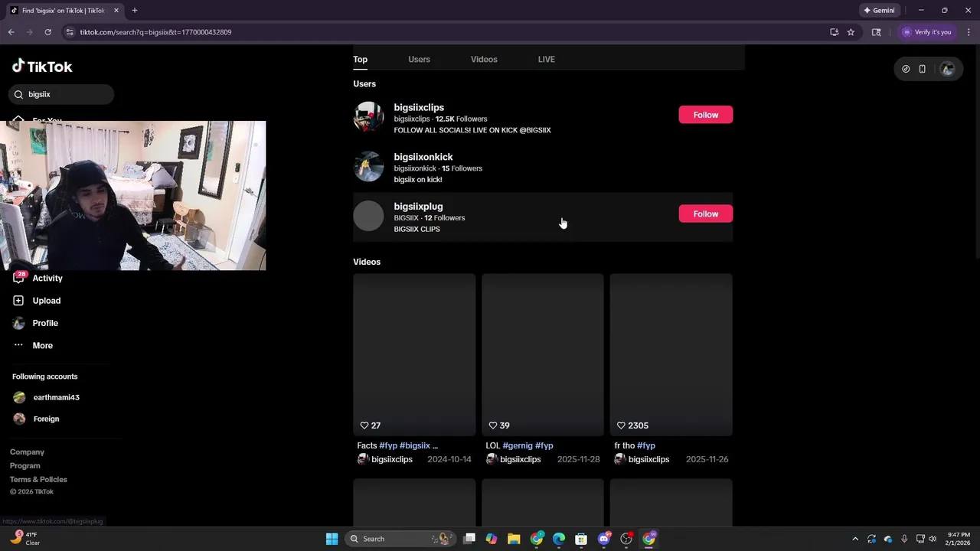
Task: Click the Get App phone icon at top right
Action: [923, 69]
